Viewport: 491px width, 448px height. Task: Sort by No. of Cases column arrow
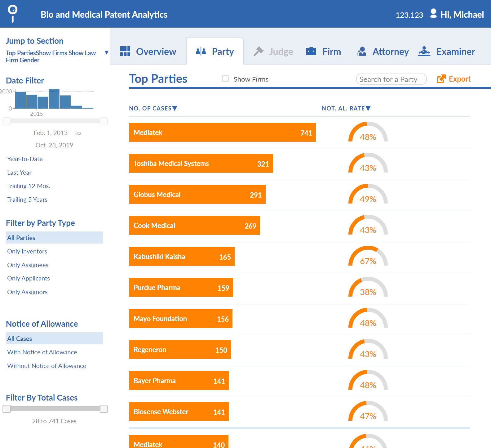pos(175,108)
